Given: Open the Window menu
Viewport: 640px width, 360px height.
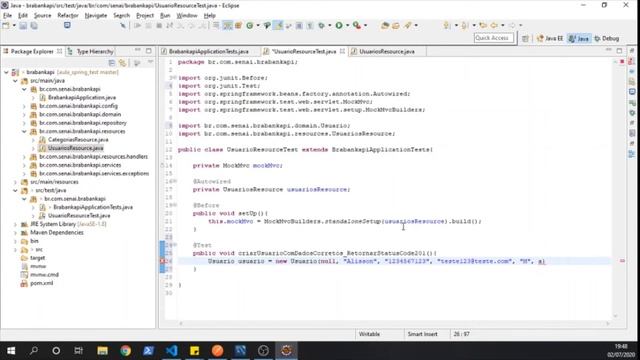Looking at the screenshot, I should [187, 16].
